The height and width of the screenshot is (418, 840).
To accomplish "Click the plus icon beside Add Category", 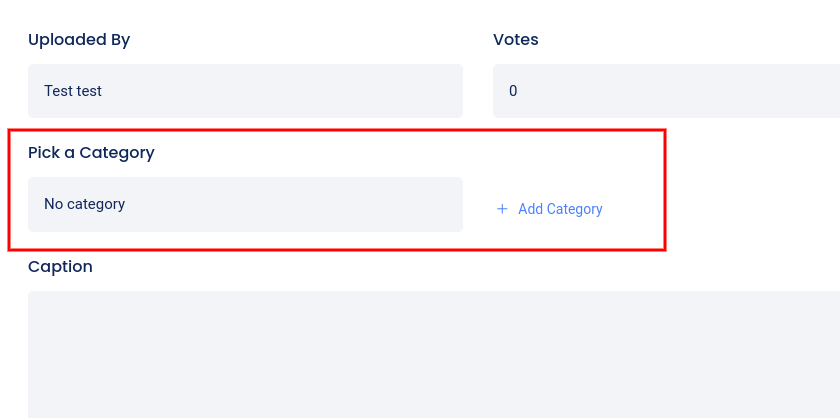I will [x=502, y=209].
